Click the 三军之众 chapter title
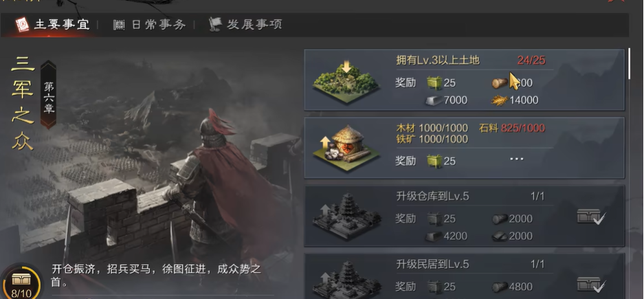Screen dimensions: 644x299 (x=23, y=102)
